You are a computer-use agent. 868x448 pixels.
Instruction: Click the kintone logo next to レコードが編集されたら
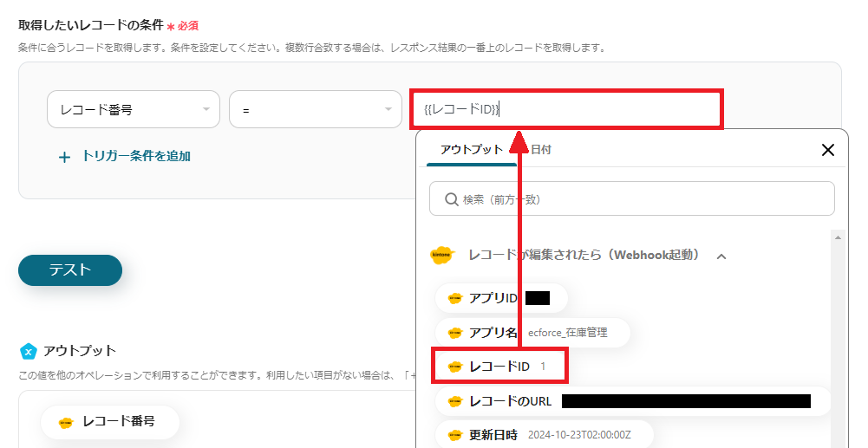[x=441, y=255]
